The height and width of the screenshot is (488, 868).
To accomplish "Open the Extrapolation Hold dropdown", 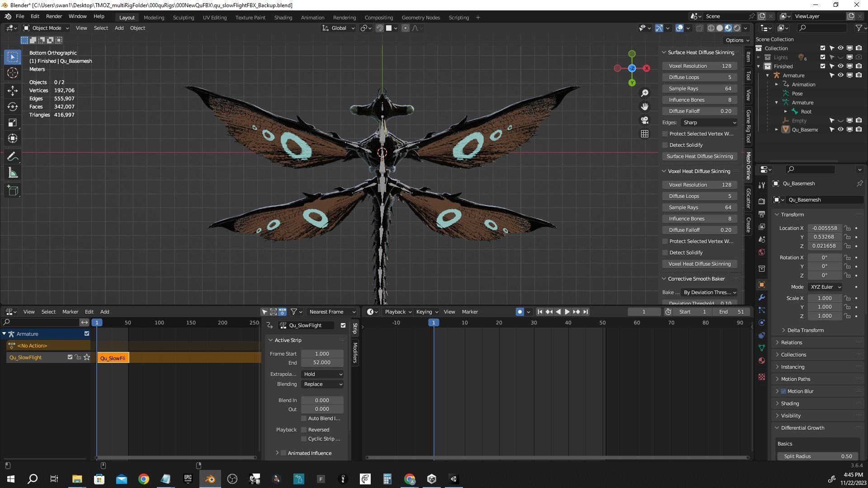I will tap(322, 374).
